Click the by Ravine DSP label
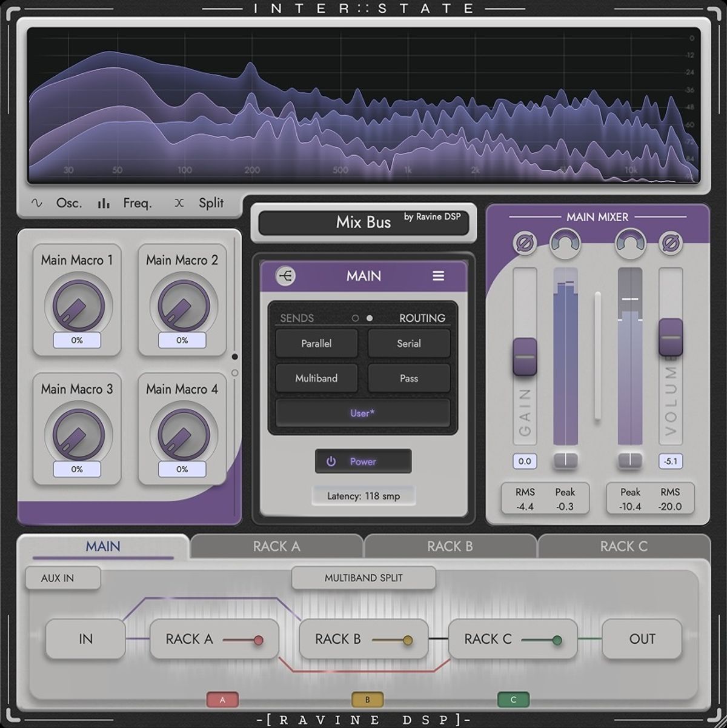This screenshot has height=728, width=727. [x=433, y=216]
